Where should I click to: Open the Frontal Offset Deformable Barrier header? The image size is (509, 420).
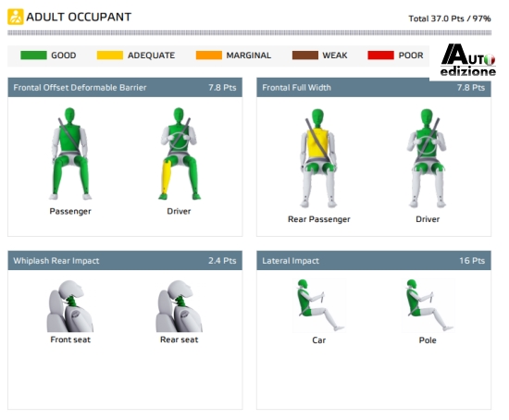coord(125,87)
